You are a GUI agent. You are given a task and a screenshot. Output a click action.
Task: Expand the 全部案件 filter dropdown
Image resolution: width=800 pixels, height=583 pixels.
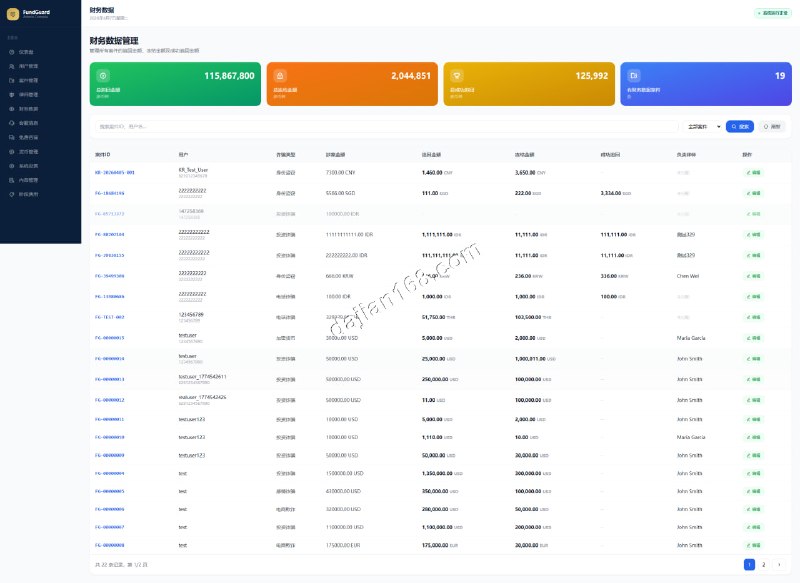tap(703, 127)
